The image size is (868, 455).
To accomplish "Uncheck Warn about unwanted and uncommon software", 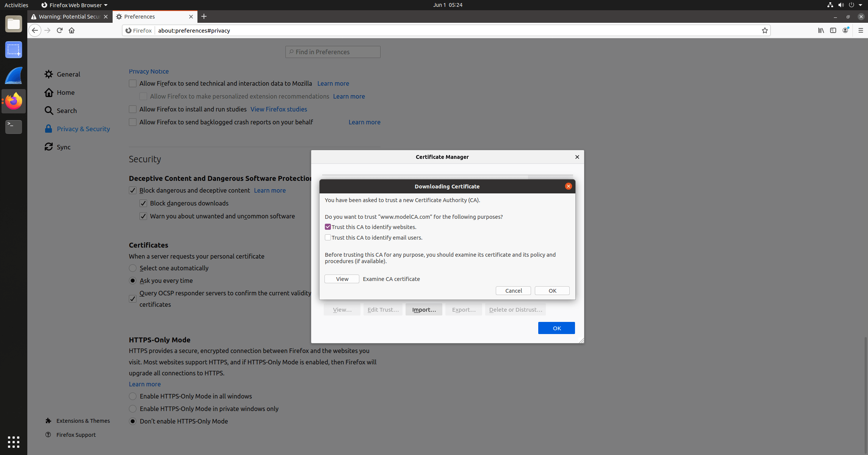I will [143, 216].
